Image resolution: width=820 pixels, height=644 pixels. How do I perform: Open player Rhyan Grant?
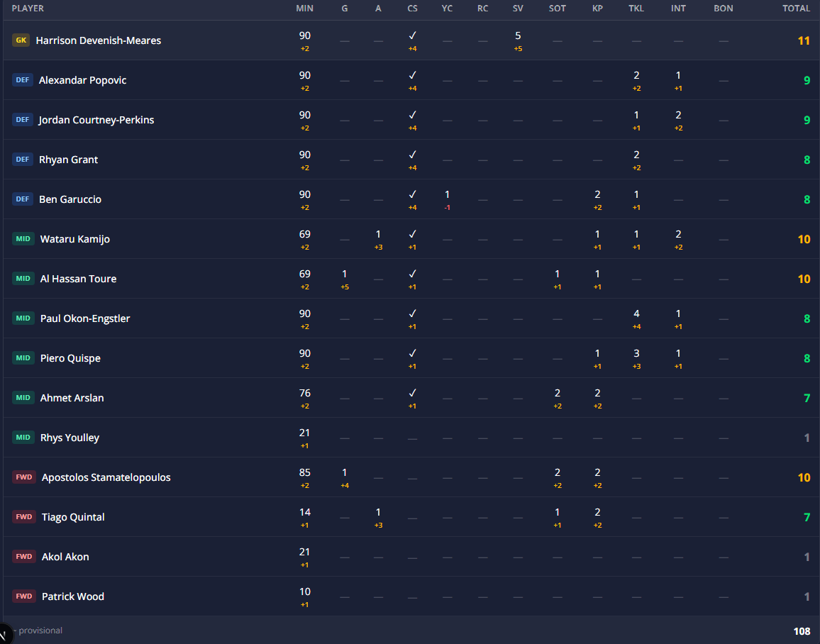pos(69,160)
